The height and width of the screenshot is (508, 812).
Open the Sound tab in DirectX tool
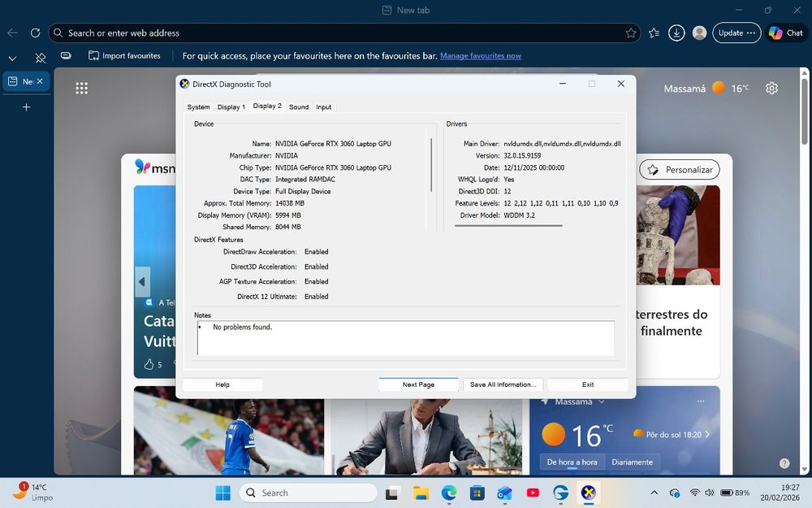pyautogui.click(x=299, y=106)
